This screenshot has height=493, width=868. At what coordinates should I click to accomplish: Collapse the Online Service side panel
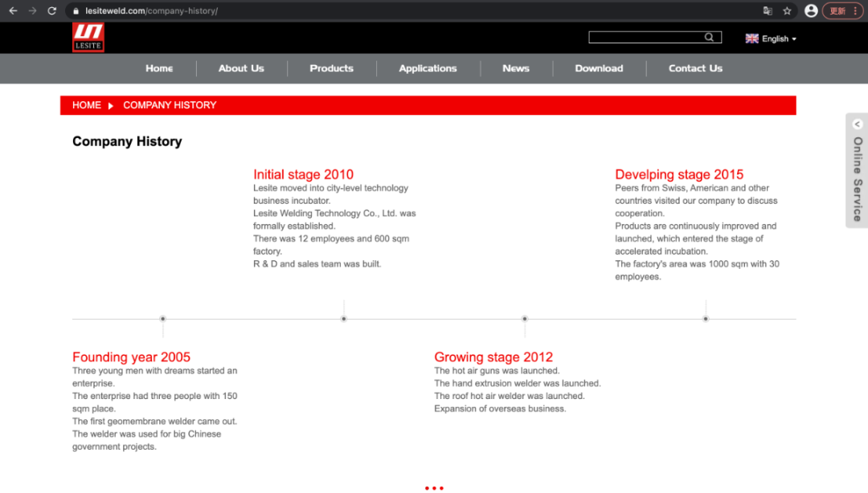857,124
